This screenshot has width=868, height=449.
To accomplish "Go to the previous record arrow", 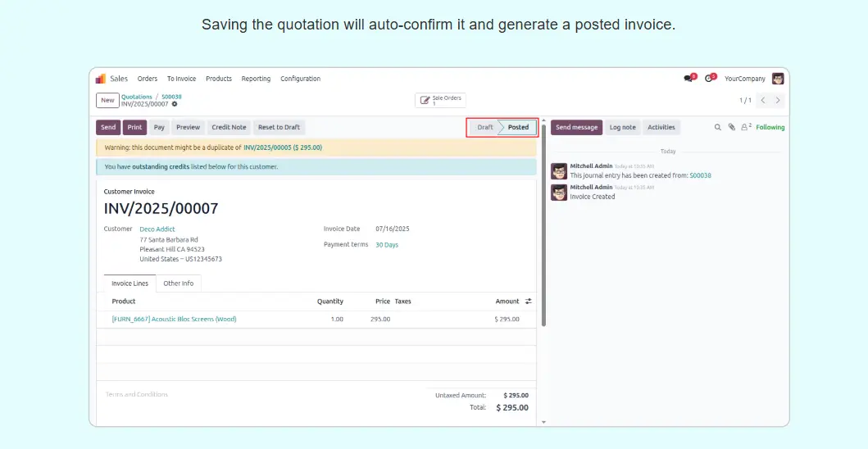I will 762,100.
